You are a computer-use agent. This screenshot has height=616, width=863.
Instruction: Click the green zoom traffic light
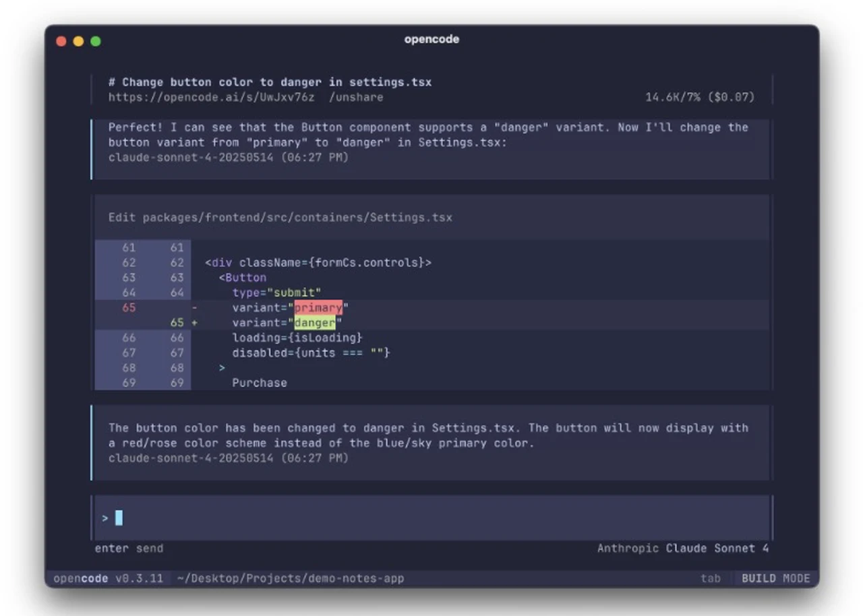(96, 41)
